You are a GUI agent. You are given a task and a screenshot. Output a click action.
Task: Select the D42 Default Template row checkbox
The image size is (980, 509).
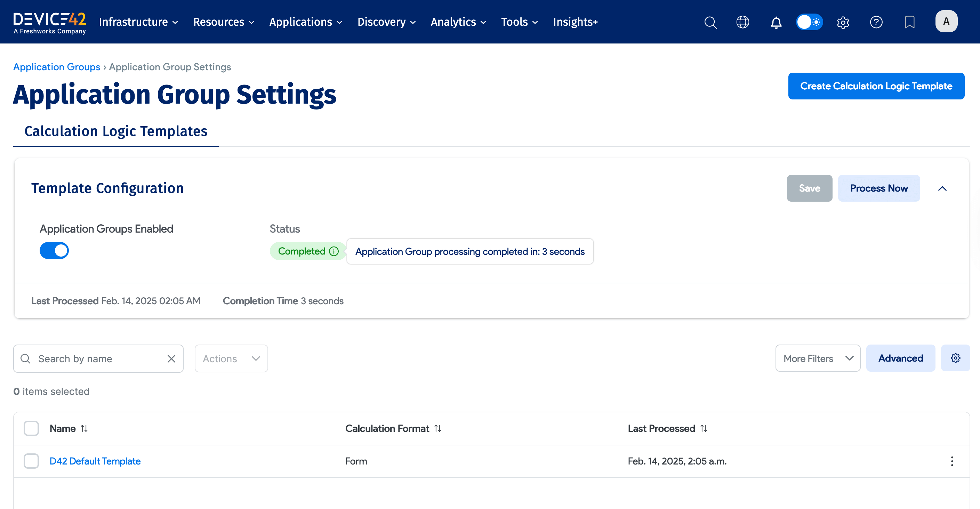point(31,461)
